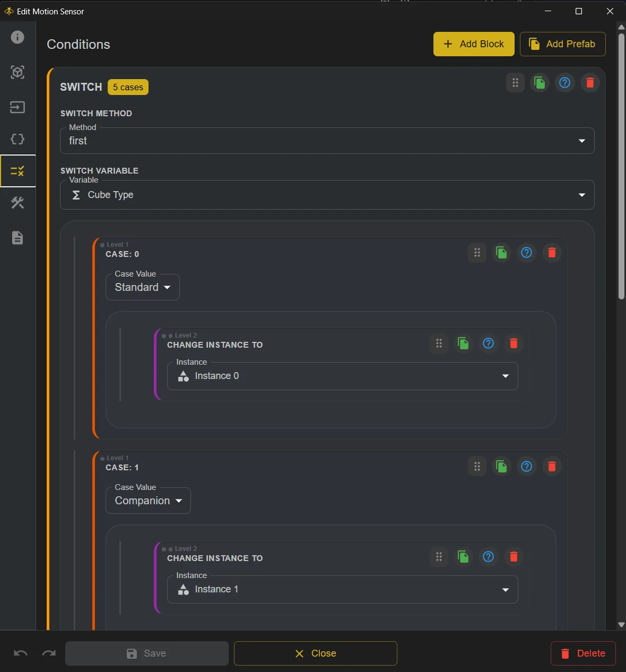Open the Variable dropdown showing Cube Type

click(327, 195)
